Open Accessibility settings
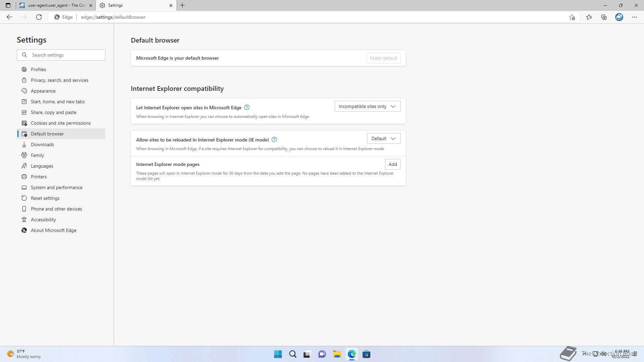The width and height of the screenshot is (644, 362). point(61,220)
